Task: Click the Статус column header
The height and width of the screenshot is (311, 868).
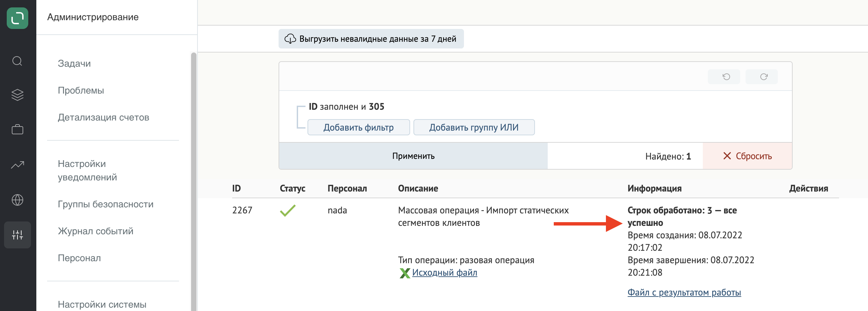Action: click(292, 188)
